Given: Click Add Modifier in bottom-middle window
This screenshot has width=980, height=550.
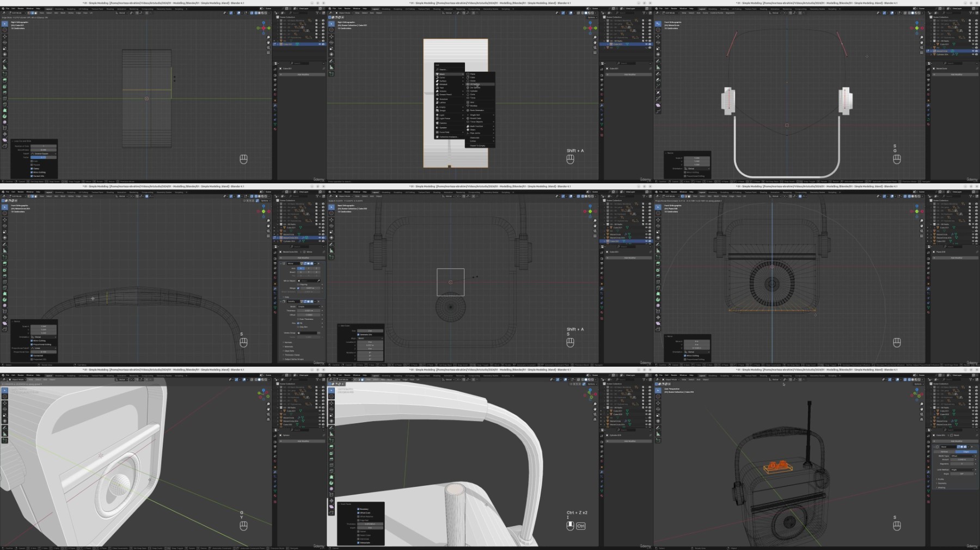Looking at the screenshot, I should [x=628, y=441].
